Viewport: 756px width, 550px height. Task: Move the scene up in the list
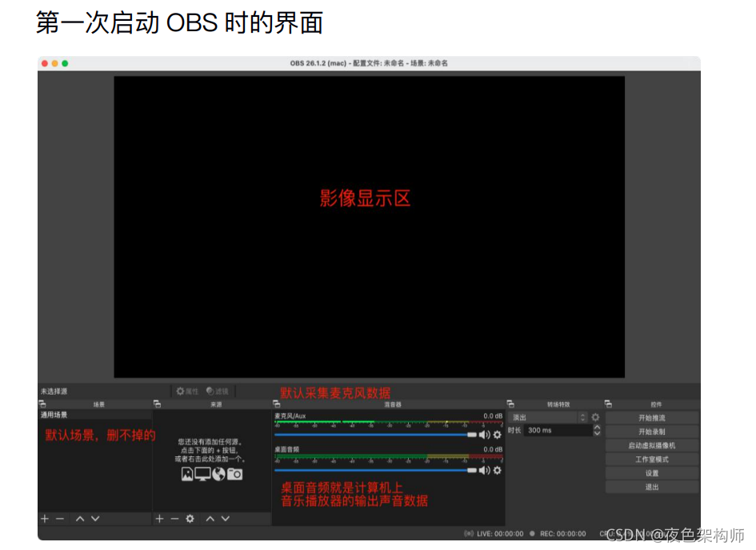coord(80,519)
